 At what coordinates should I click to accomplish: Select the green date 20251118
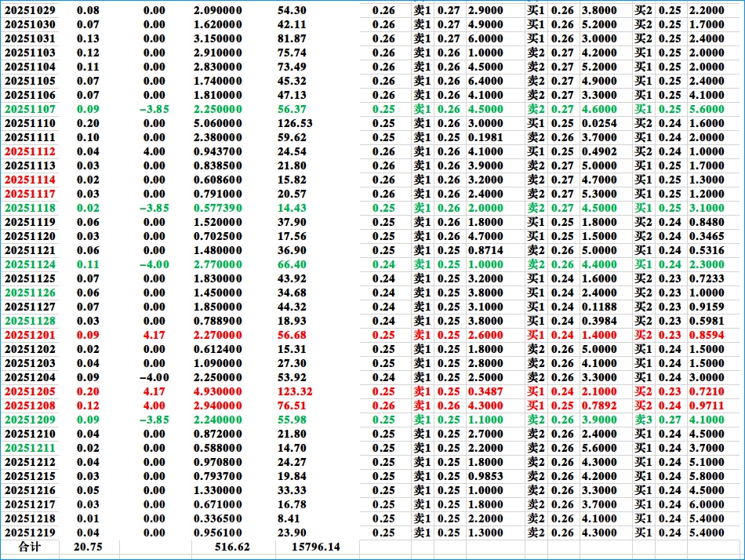(30, 208)
